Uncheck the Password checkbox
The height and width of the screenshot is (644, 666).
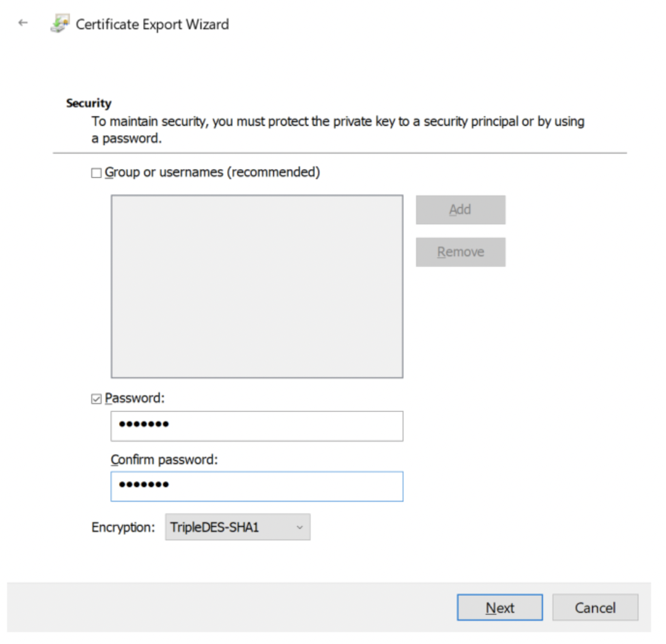(97, 399)
